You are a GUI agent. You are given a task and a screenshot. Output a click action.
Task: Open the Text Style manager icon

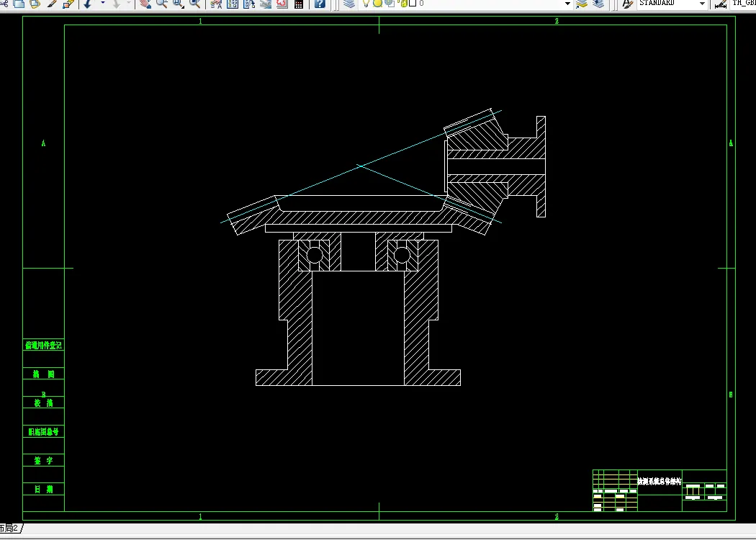(627, 4)
